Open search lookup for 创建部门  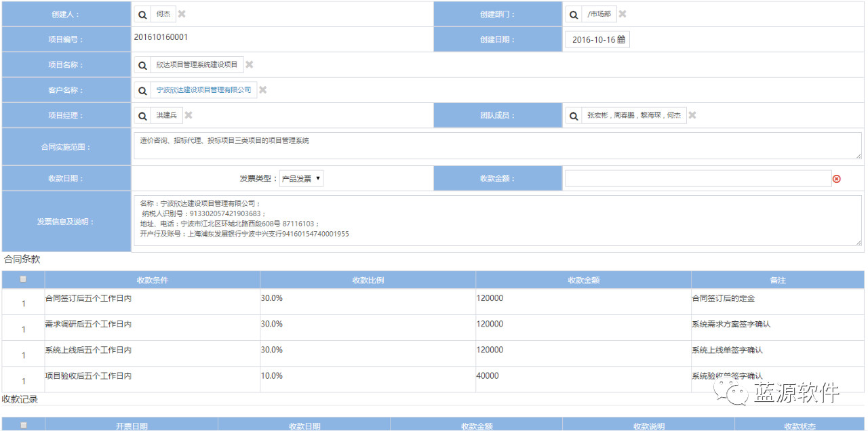point(574,14)
